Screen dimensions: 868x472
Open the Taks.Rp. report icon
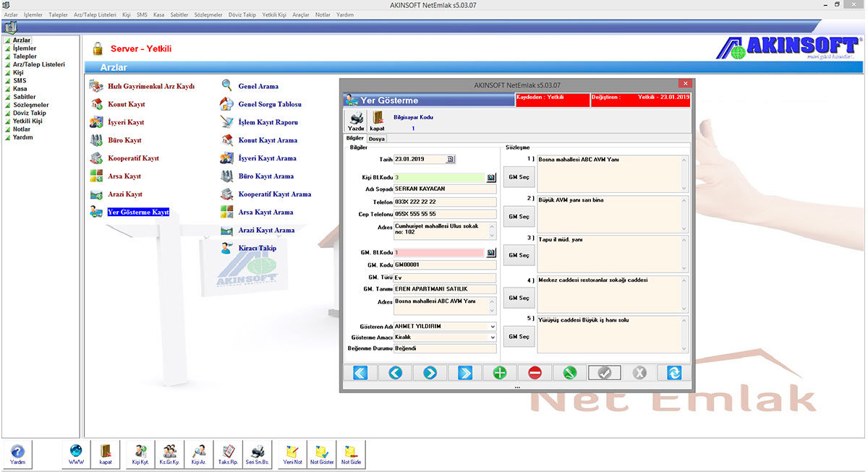pyautogui.click(x=227, y=454)
